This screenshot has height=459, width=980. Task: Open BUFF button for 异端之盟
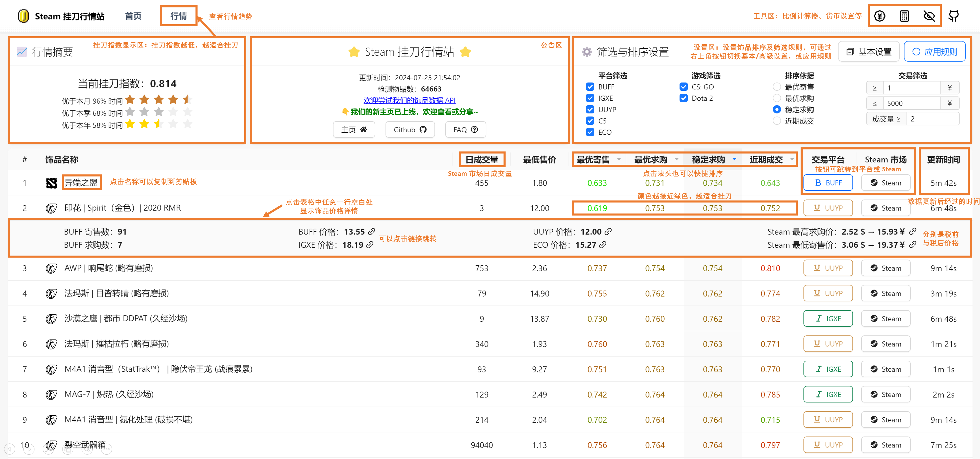[x=828, y=183]
